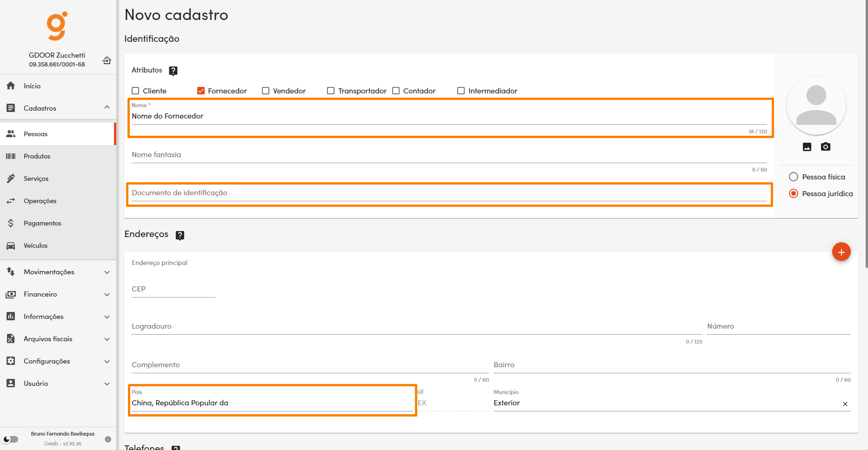The width and height of the screenshot is (868, 450).
Task: Click the Bairro input field
Action: [x=672, y=365]
